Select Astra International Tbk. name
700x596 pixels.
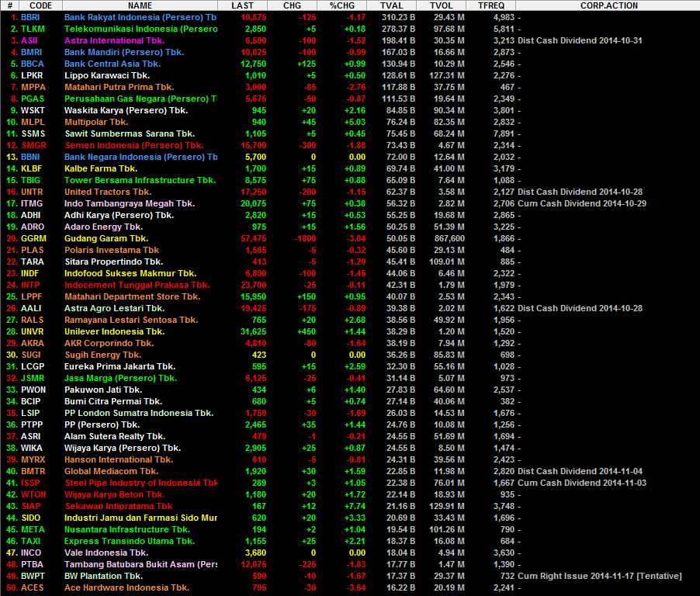click(x=114, y=40)
